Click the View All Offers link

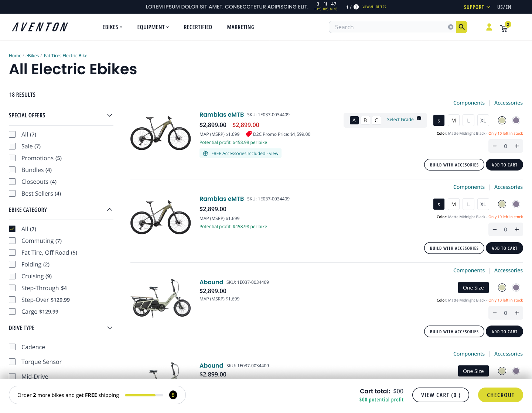click(374, 7)
